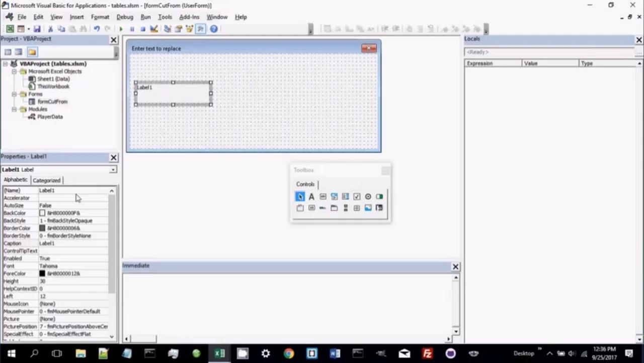Expand the Modules folder in Project Explorer

tap(14, 109)
